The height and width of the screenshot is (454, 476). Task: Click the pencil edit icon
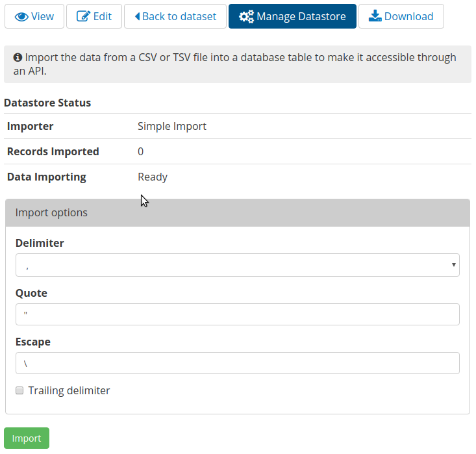point(83,17)
